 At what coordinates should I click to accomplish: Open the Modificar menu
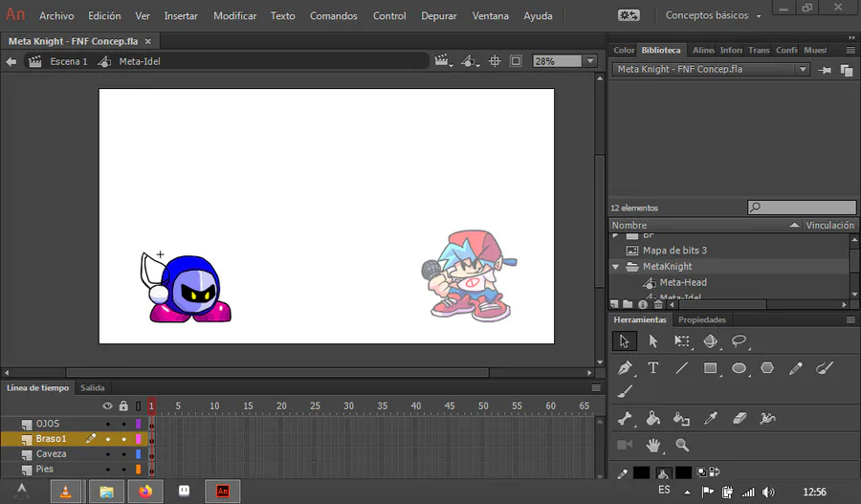235,16
